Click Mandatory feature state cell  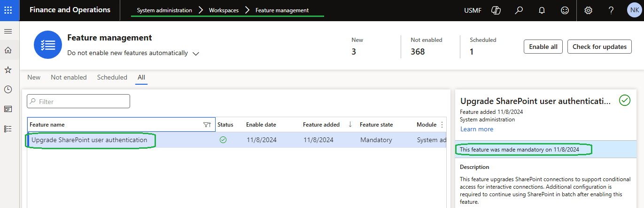[377, 140]
